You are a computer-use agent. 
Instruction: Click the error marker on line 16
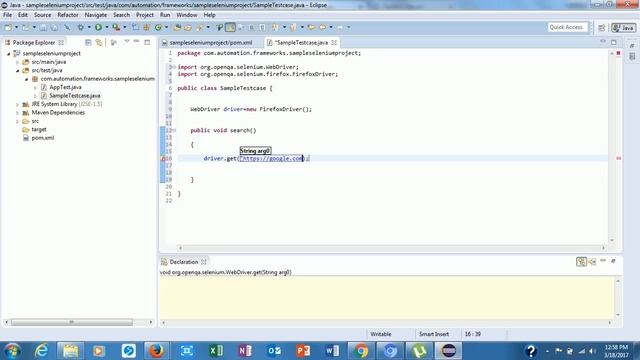pos(163,158)
